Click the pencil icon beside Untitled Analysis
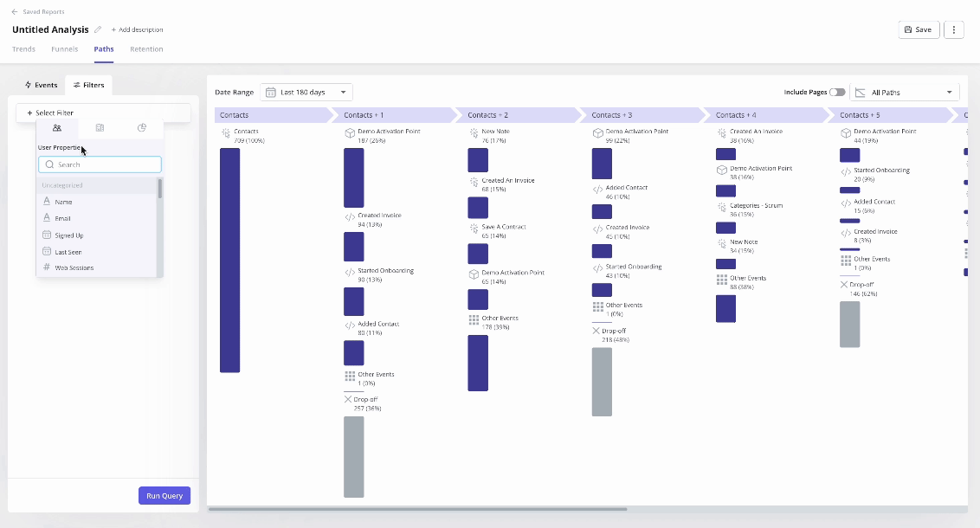980x528 pixels. click(x=97, y=29)
